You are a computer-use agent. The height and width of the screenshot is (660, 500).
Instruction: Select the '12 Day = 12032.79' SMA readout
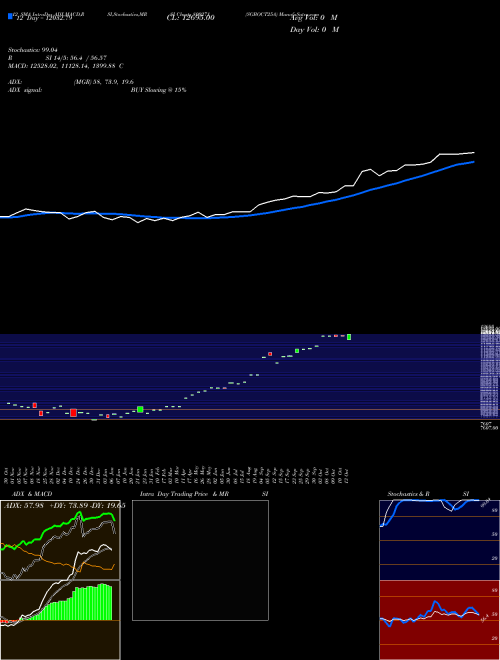coord(44,18)
